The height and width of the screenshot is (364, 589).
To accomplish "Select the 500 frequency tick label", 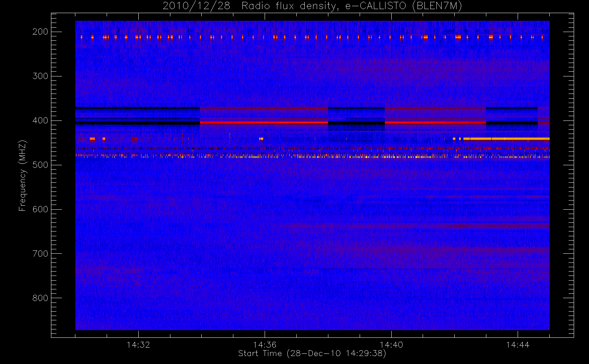I will [40, 165].
